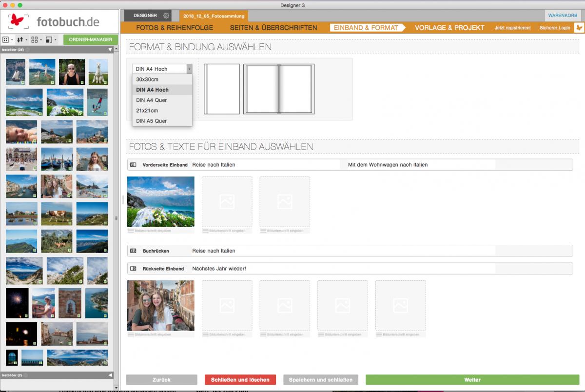Select the cow thumbnail in the photo panel
The height and width of the screenshot is (392, 585).
57,214
